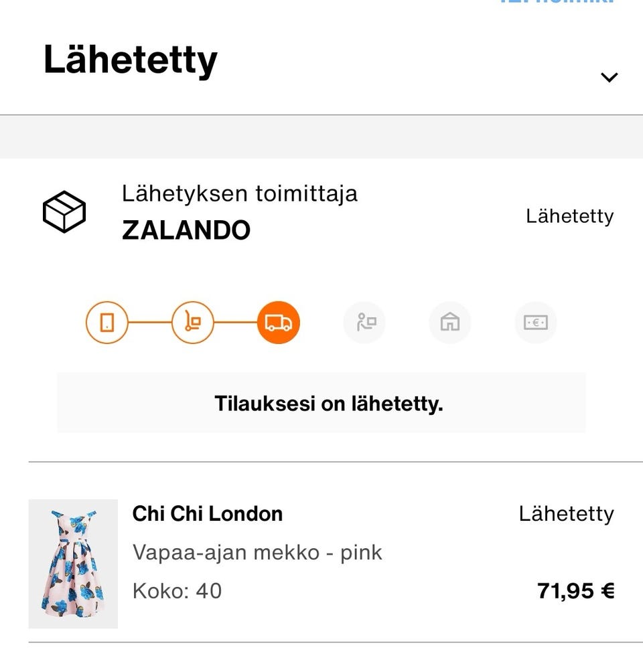Click the order placed phone step icon

tap(106, 323)
